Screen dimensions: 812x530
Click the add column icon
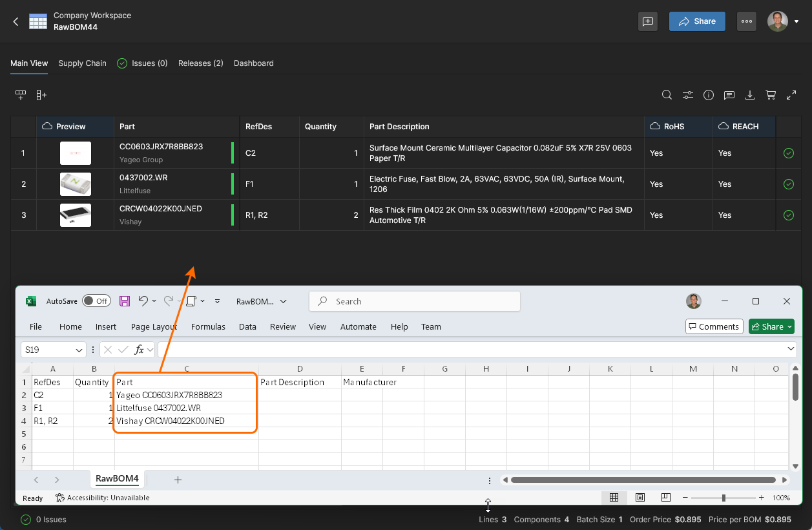(41, 95)
